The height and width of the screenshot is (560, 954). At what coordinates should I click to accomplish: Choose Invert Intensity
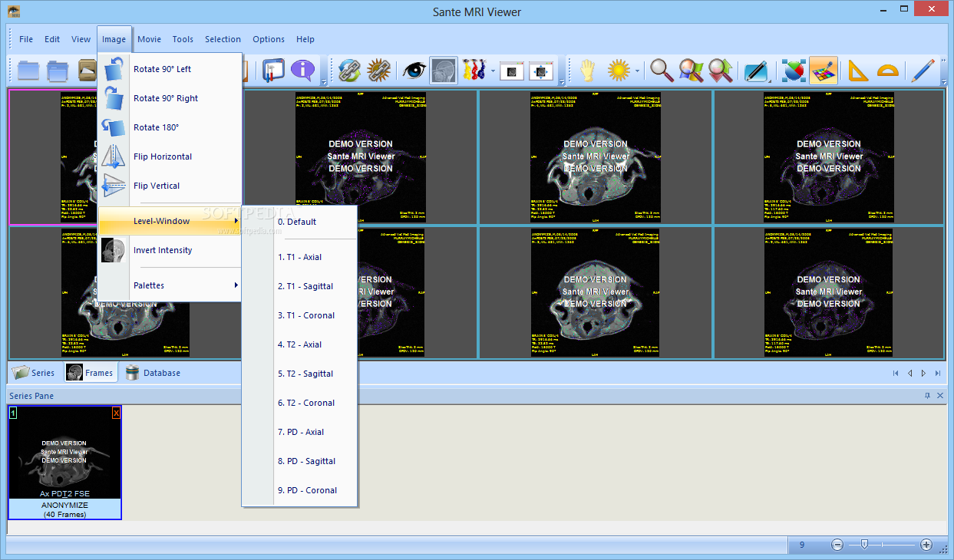(x=170, y=250)
